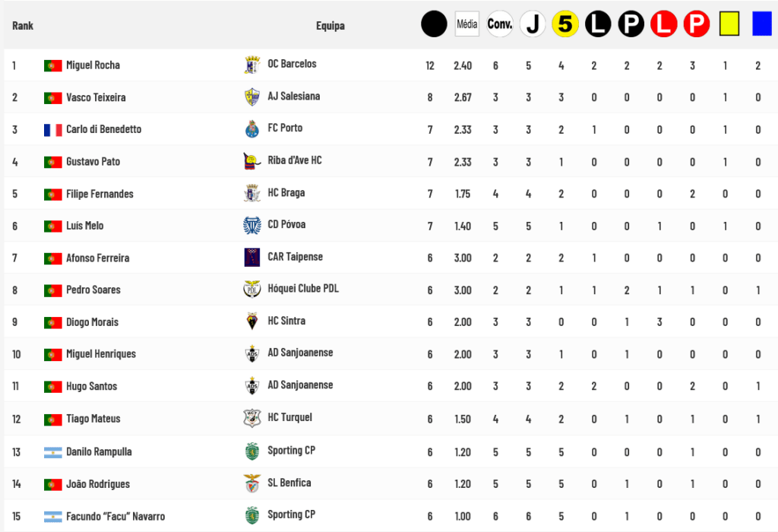The height and width of the screenshot is (532, 778).
Task: Sort table by Rank header
Action: pyautogui.click(x=23, y=26)
